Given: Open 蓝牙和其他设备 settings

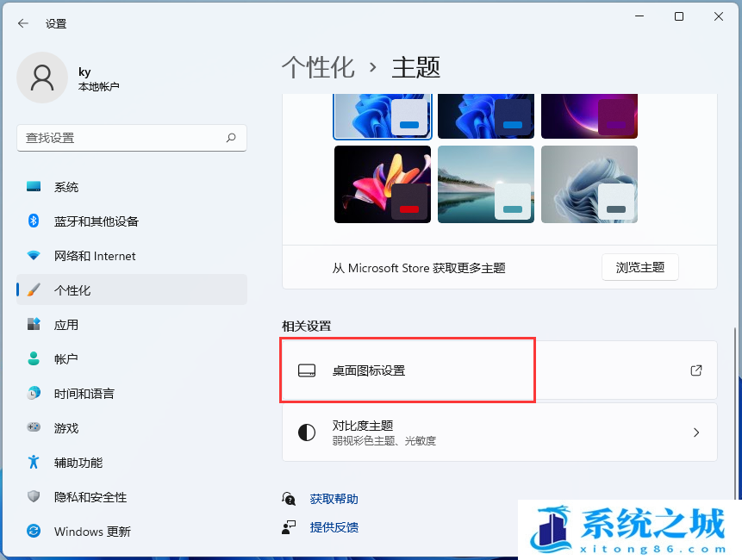Looking at the screenshot, I should click(x=96, y=221).
